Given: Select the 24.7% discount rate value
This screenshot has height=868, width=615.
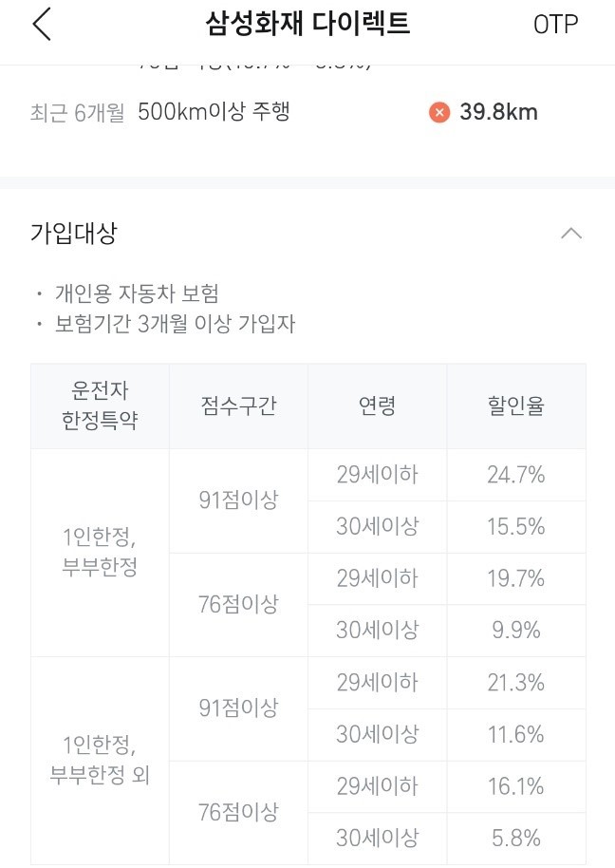Looking at the screenshot, I should [x=516, y=475].
